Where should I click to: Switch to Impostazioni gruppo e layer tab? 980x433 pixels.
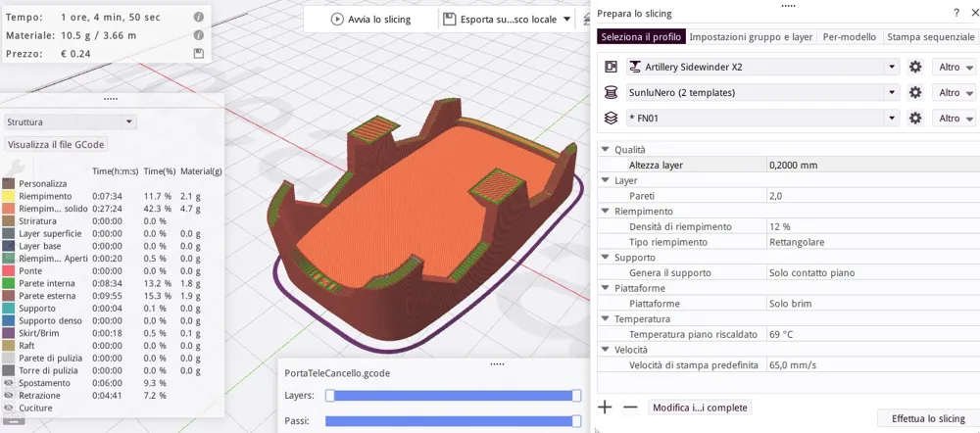click(x=751, y=36)
